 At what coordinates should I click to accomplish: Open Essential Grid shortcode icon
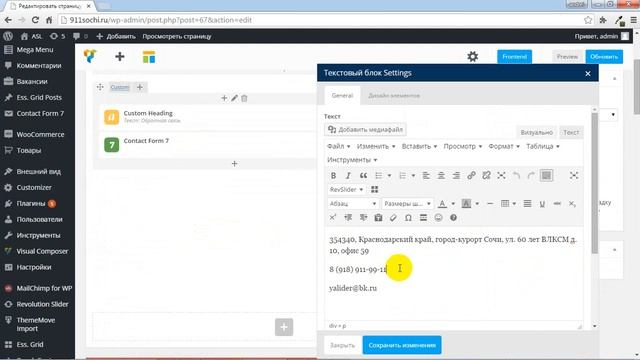(x=374, y=189)
